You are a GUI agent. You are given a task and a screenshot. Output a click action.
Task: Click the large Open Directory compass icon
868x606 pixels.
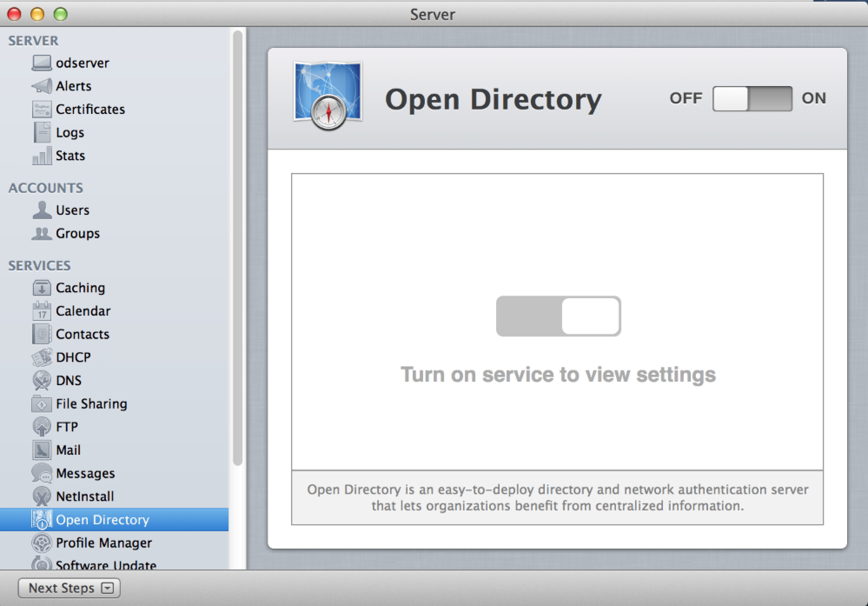(x=328, y=97)
